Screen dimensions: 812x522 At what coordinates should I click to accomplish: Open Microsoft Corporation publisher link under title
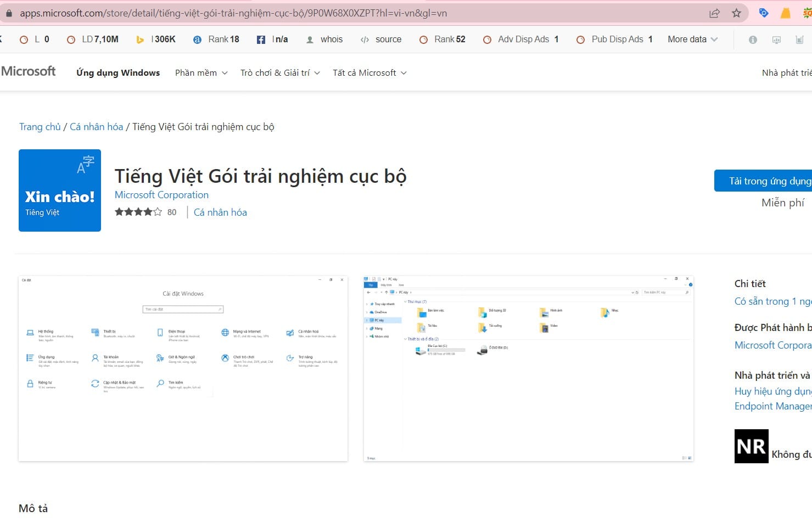(161, 195)
